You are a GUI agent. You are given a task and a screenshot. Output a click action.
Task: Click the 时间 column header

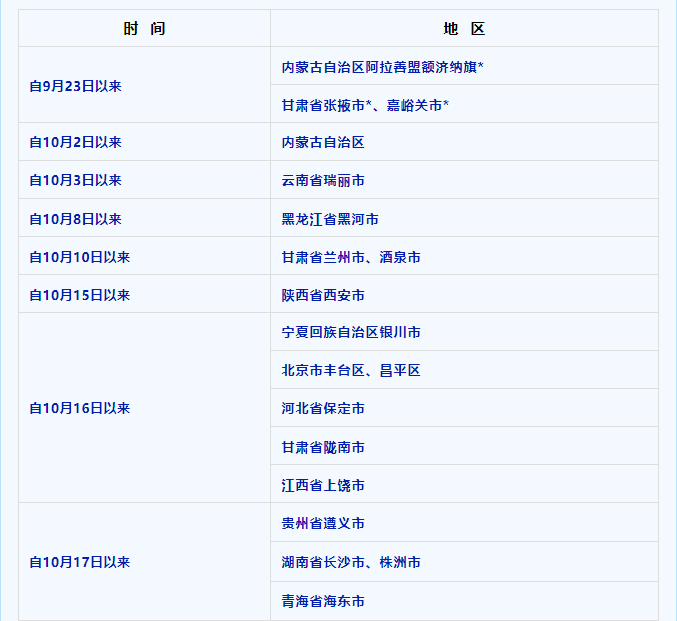[144, 29]
